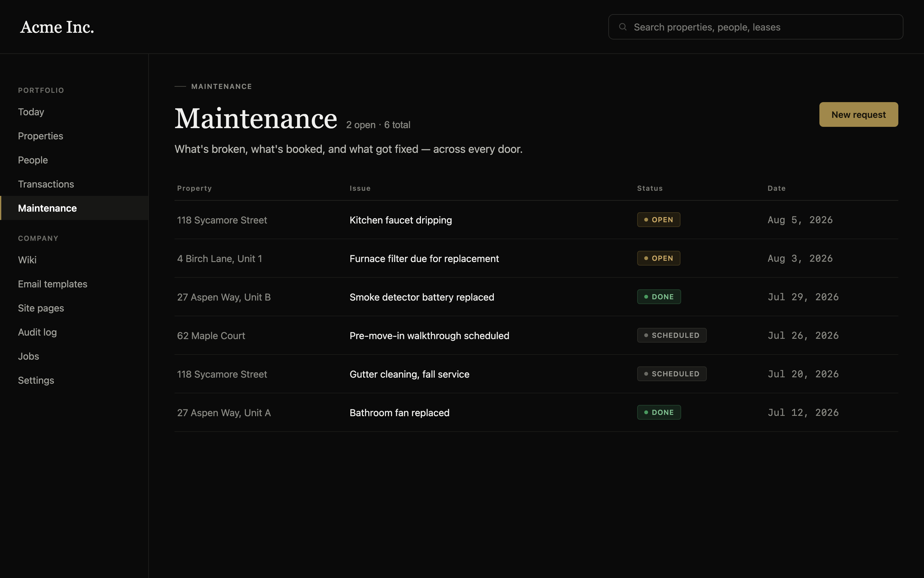This screenshot has height=578, width=924.
Task: Click 27 Aspen Way, Unit B
Action: [x=224, y=297]
